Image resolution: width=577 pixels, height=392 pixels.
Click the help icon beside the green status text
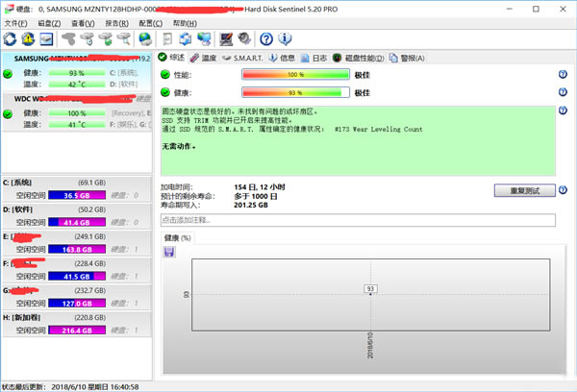pyautogui.click(x=563, y=112)
